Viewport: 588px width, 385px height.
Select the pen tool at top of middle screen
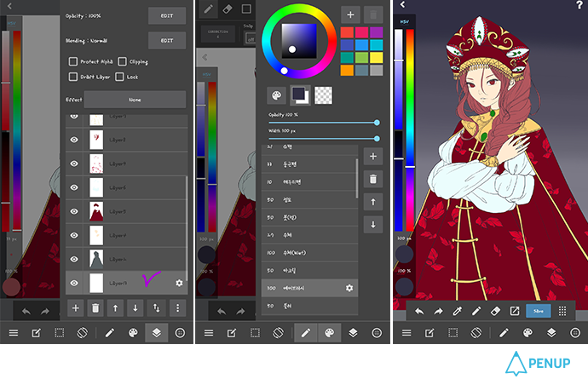pos(209,9)
